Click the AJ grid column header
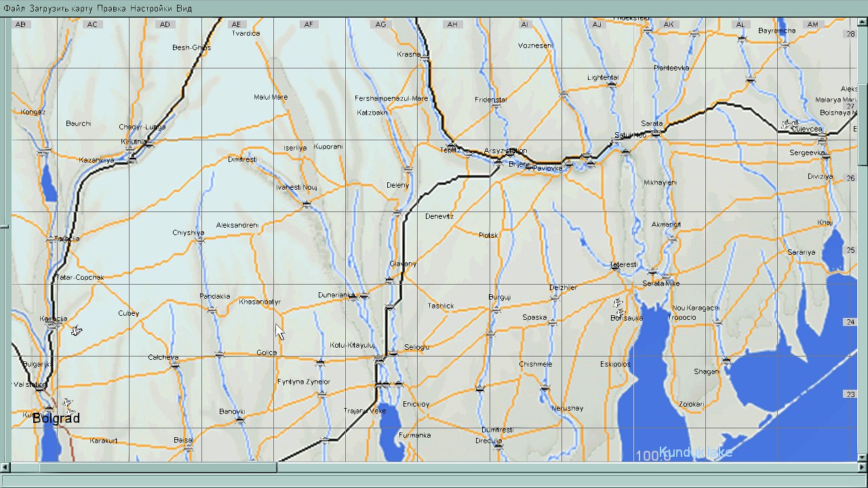 [x=597, y=24]
